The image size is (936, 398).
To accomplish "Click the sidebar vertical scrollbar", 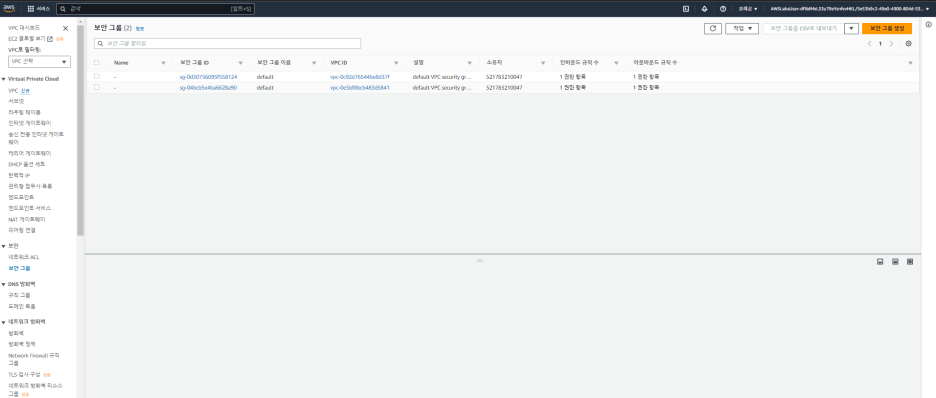I will 81,131.
